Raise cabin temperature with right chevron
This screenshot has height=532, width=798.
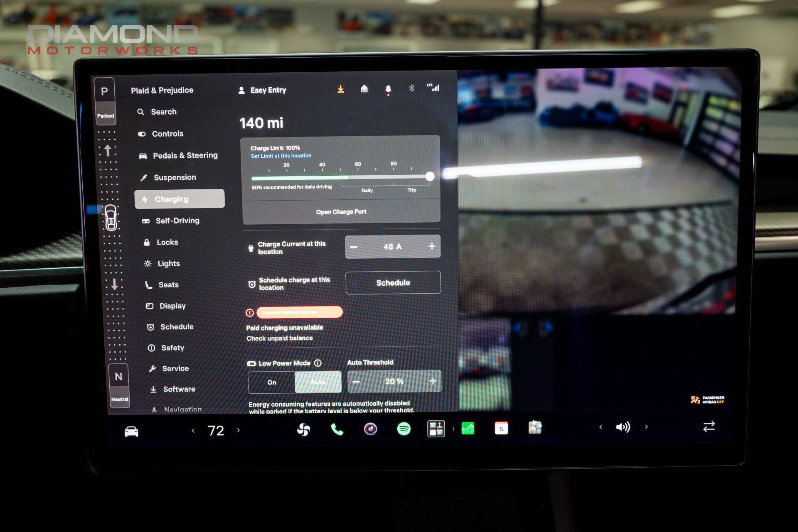tap(238, 430)
